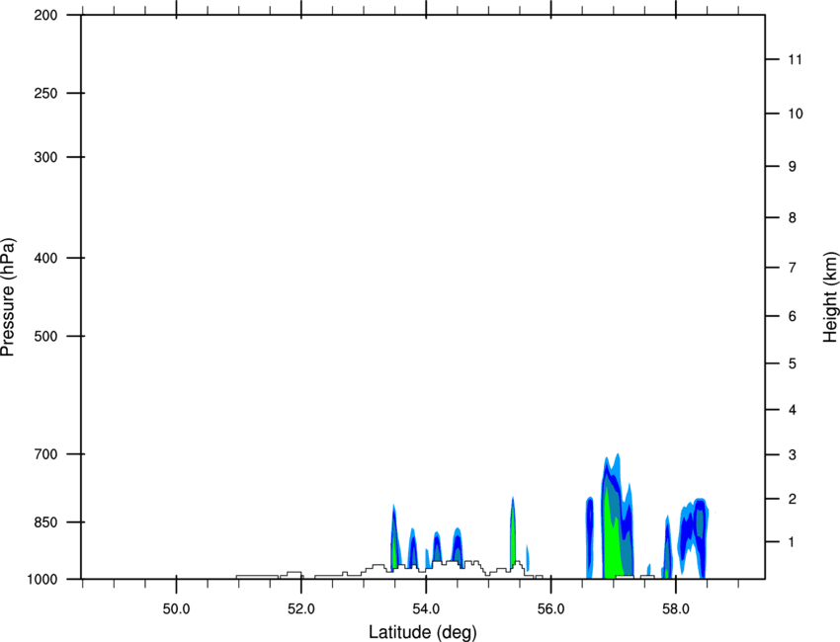Select the 850 pressure tick label
This screenshot has height=642, width=840.
pos(45,522)
